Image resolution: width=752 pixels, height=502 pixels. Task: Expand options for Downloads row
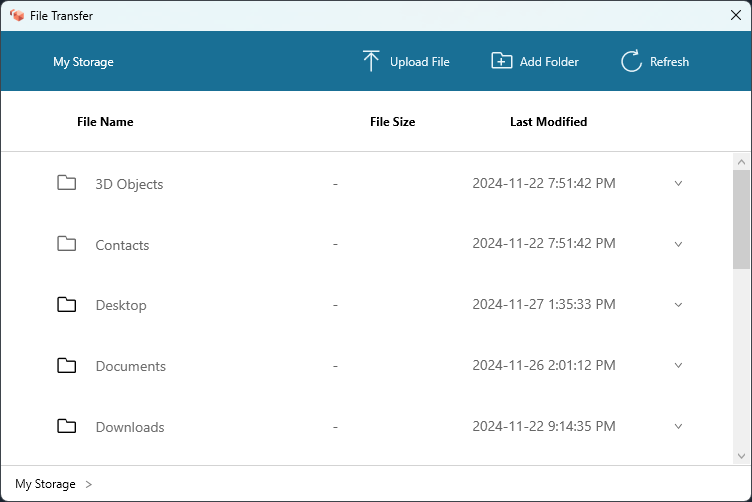coord(678,426)
